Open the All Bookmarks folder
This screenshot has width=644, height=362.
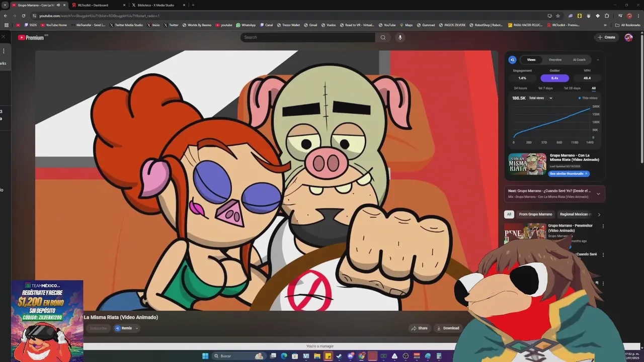(628, 25)
